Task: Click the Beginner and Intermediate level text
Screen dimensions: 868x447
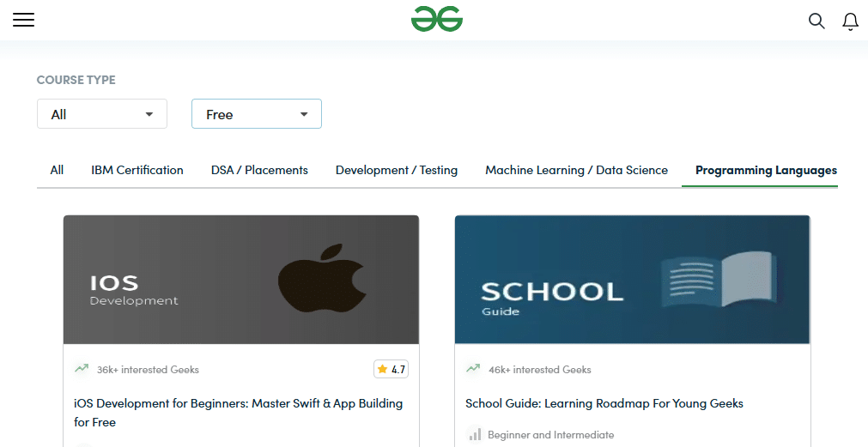Action: click(x=551, y=435)
